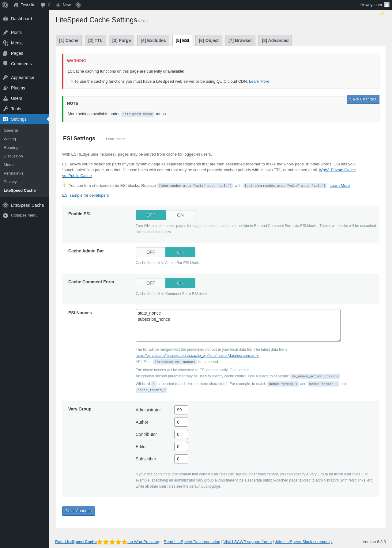Select OFF for Enable ESI
The width and height of the screenshot is (392, 548).
point(151,215)
